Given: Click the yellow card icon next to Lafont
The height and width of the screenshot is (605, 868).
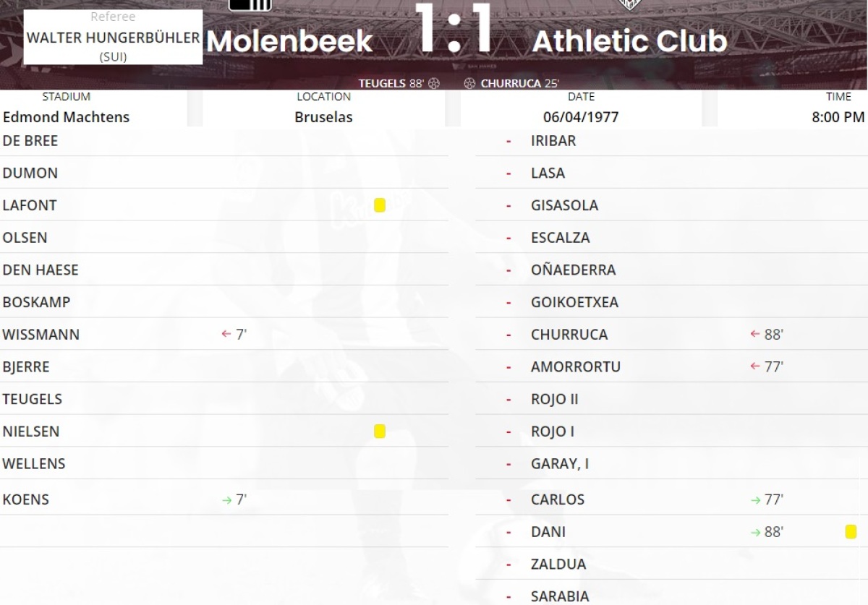Looking at the screenshot, I should 380,205.
